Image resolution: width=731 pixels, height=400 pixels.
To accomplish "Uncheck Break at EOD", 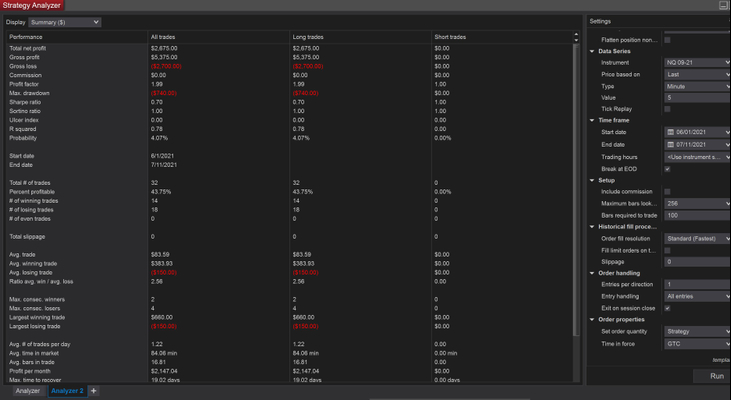I will click(x=668, y=169).
